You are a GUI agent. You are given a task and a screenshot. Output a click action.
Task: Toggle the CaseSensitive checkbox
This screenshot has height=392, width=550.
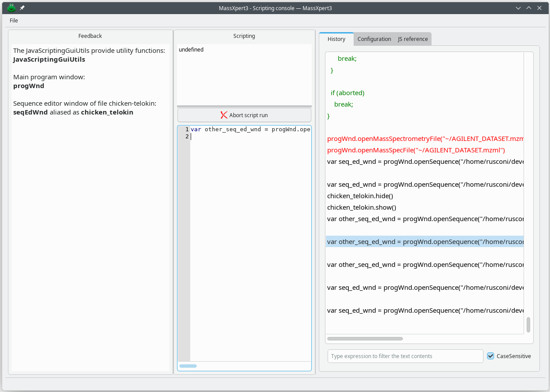491,356
